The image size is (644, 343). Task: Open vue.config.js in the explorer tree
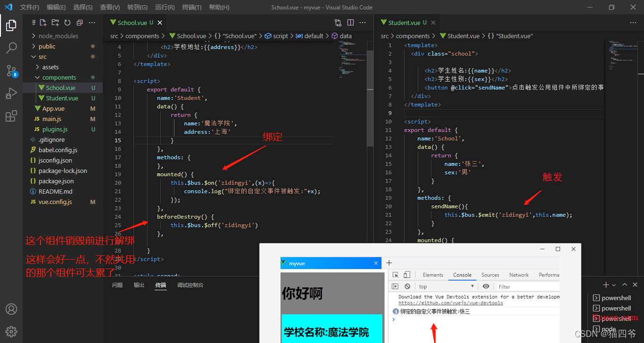pyautogui.click(x=55, y=202)
